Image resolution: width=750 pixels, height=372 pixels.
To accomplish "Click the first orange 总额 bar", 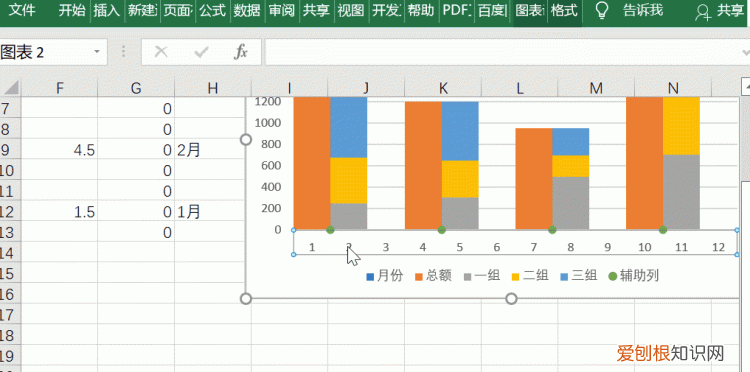I will [312, 163].
